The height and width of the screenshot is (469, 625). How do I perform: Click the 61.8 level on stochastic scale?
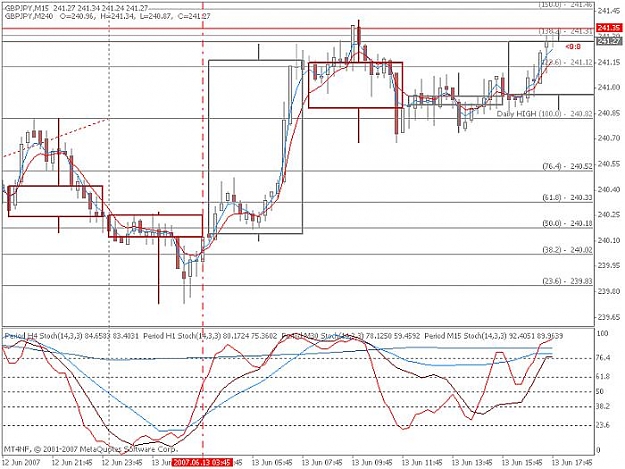603,376
